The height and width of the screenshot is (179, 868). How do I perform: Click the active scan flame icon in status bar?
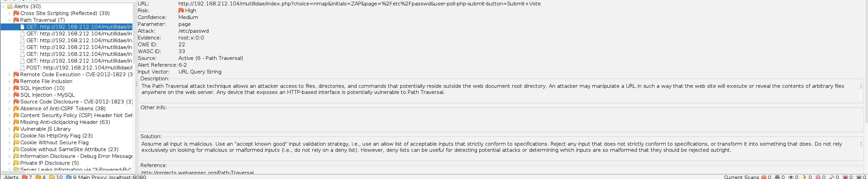pyautogui.click(x=804, y=177)
